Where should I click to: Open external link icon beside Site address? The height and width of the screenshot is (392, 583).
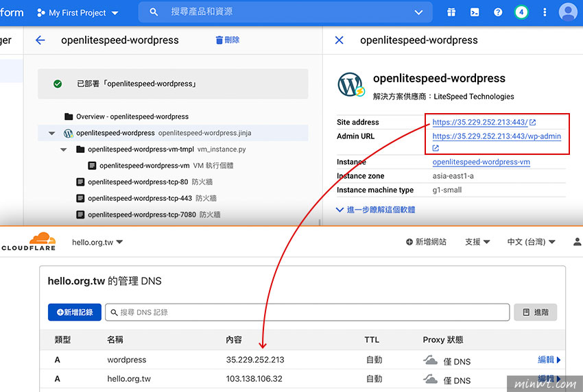532,122
